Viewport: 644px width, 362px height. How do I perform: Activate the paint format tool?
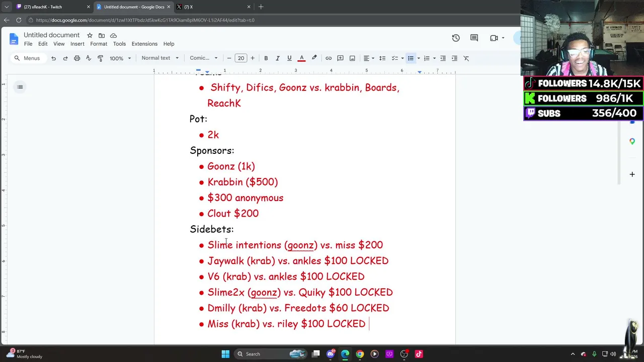click(x=100, y=58)
